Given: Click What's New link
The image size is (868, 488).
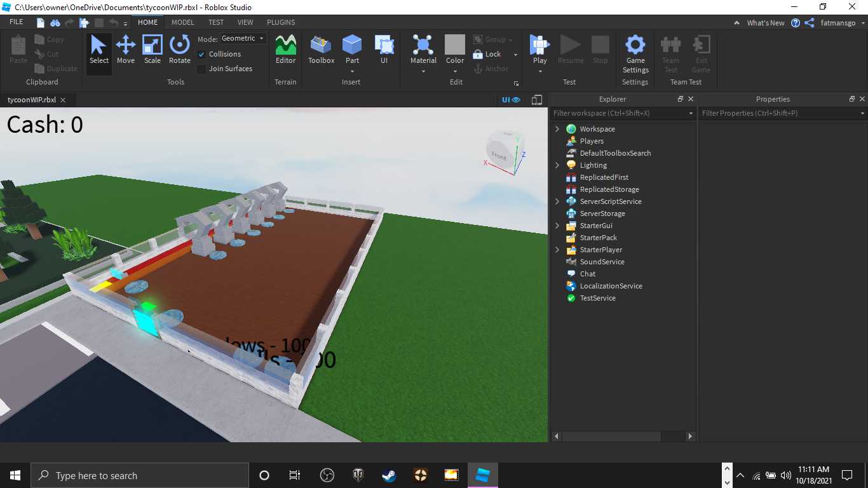Looking at the screenshot, I should tap(766, 23).
